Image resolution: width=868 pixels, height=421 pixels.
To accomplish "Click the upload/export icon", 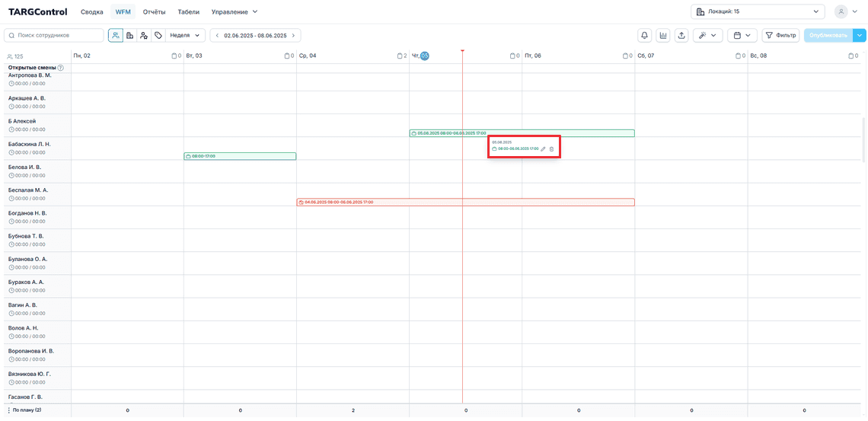I will coord(681,36).
